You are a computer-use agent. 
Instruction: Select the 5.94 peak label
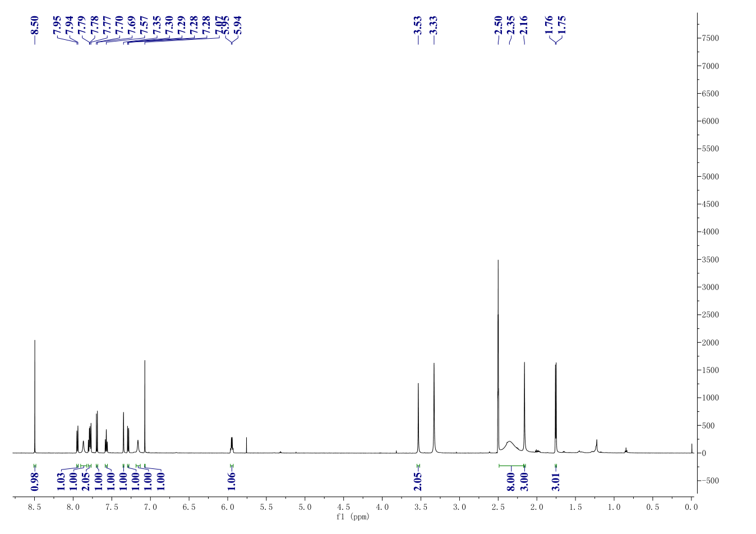tap(238, 26)
